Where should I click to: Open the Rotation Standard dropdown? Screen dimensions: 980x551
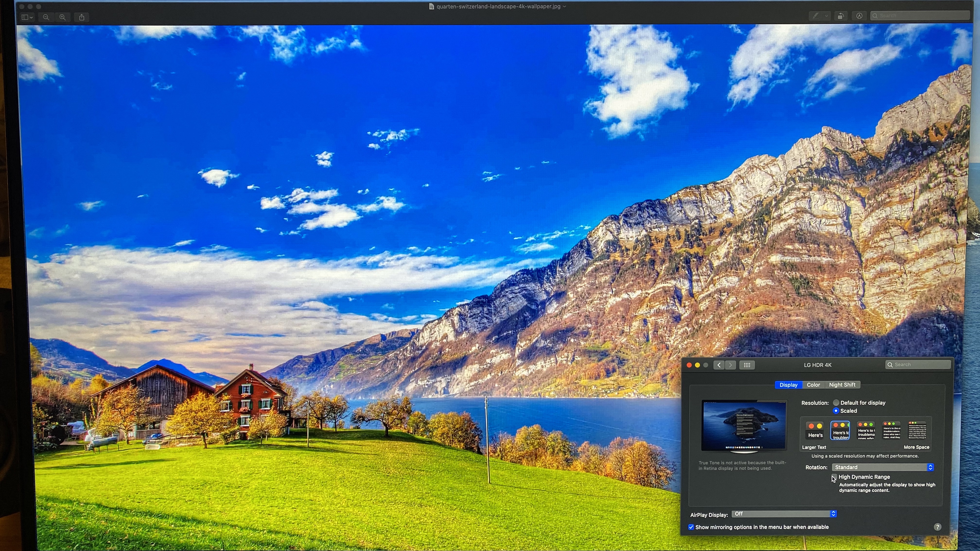[883, 467]
